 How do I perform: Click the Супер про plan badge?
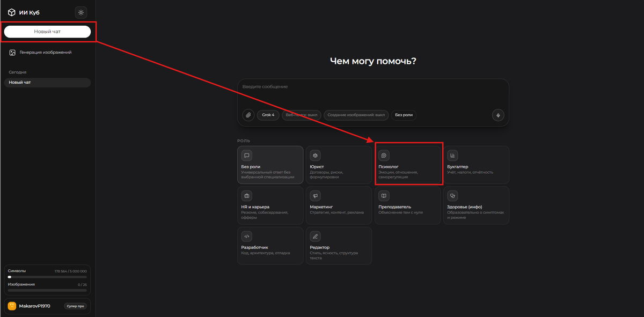point(75,306)
